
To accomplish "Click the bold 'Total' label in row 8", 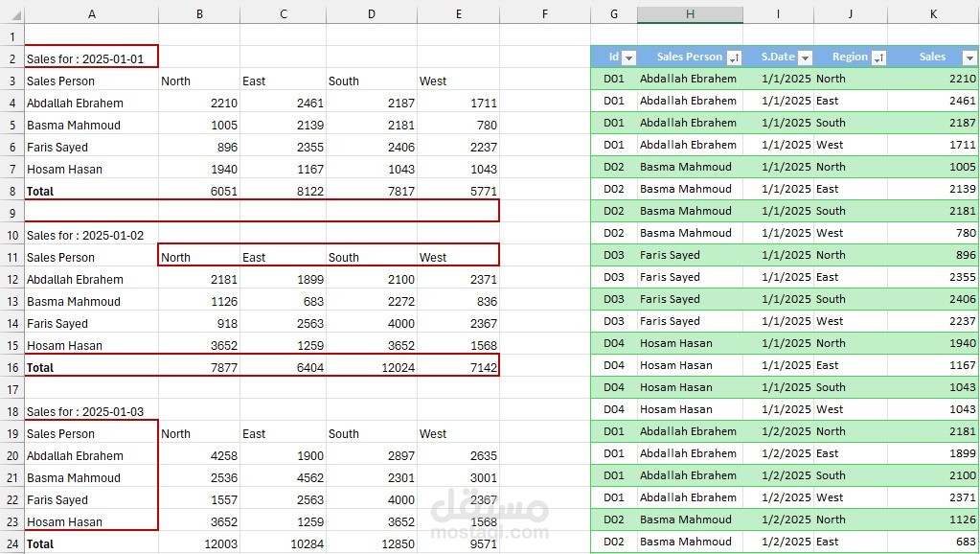I will (40, 192).
